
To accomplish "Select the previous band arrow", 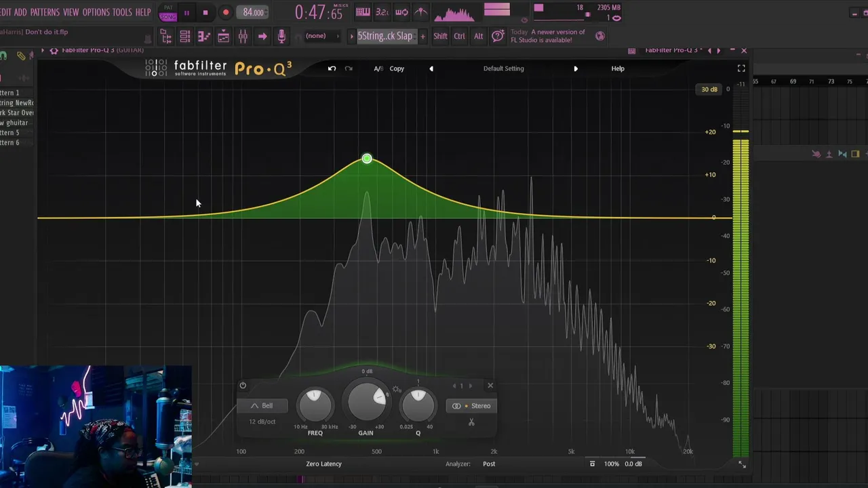I will click(454, 386).
